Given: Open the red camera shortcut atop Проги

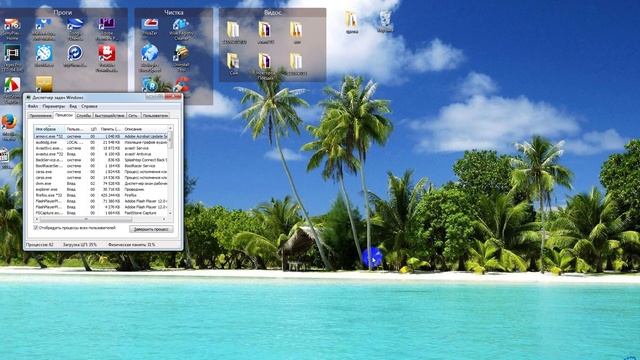Looking at the screenshot, I should click(12, 24).
